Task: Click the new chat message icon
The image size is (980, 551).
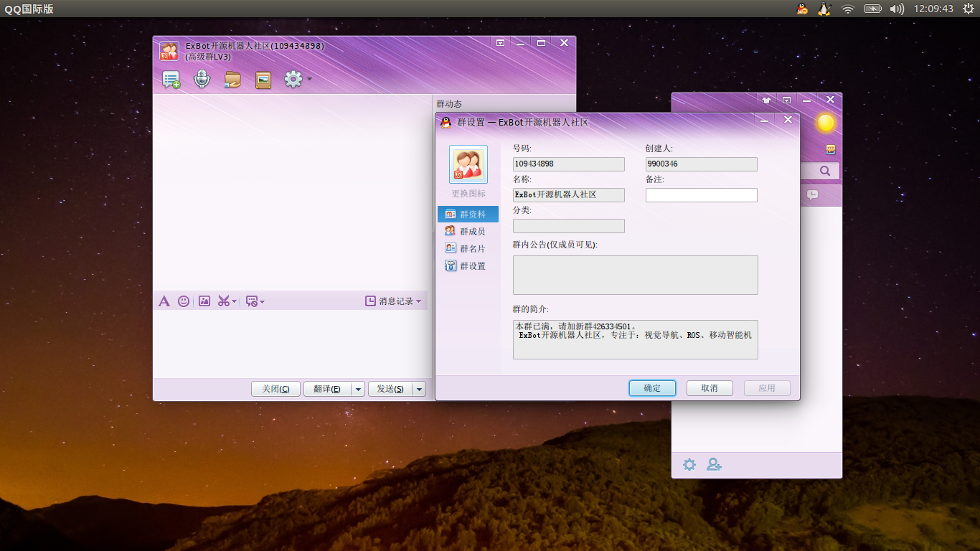Action: click(171, 80)
